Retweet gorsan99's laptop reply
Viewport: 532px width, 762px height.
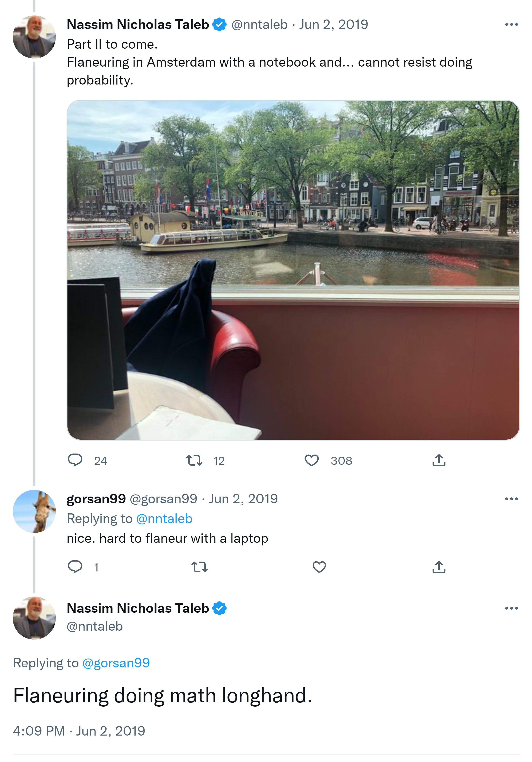200,567
